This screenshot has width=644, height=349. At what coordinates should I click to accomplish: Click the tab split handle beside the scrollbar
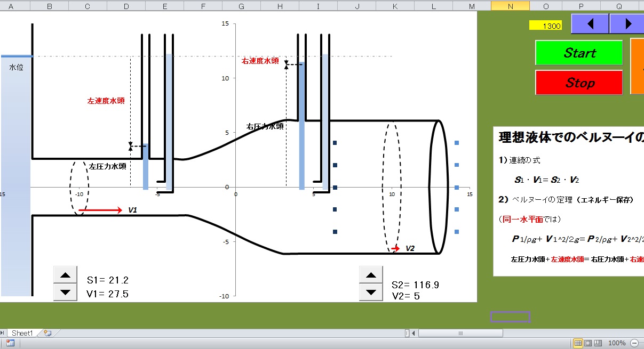(407, 334)
